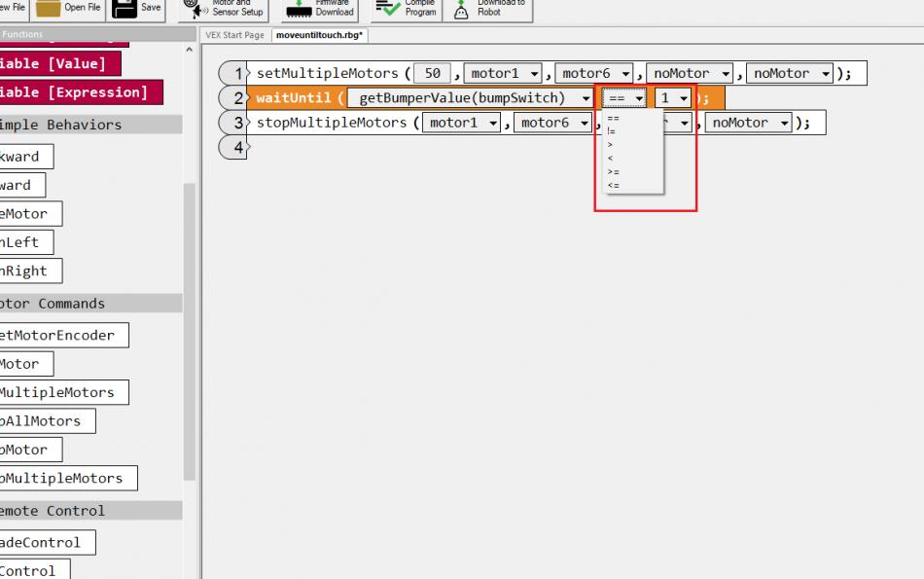Click the waitUntil keyword on line 2
Screen dimensions: 924x579
click(294, 98)
